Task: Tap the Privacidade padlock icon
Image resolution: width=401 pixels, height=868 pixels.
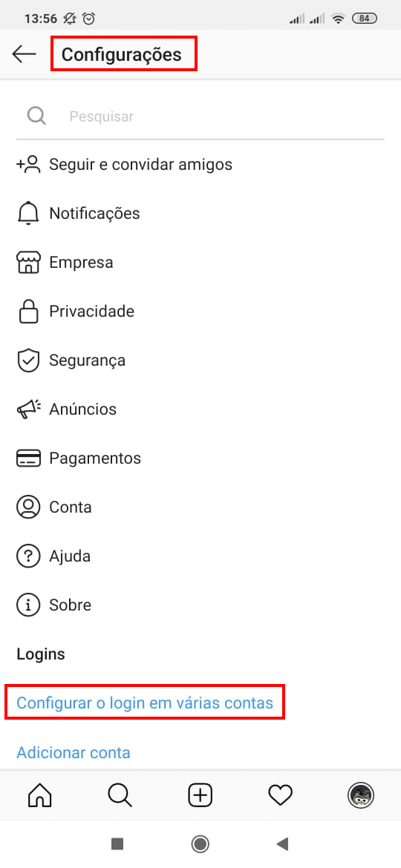Action: [28, 311]
